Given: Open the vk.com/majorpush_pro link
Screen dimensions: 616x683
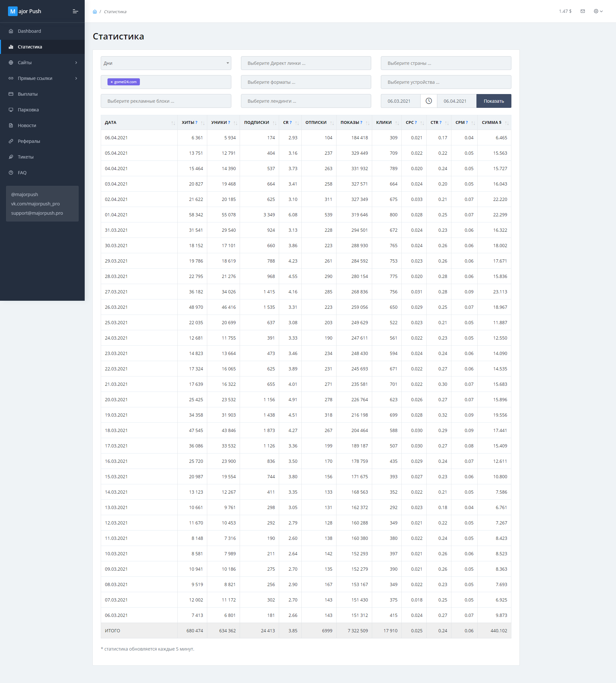Looking at the screenshot, I should (35, 204).
